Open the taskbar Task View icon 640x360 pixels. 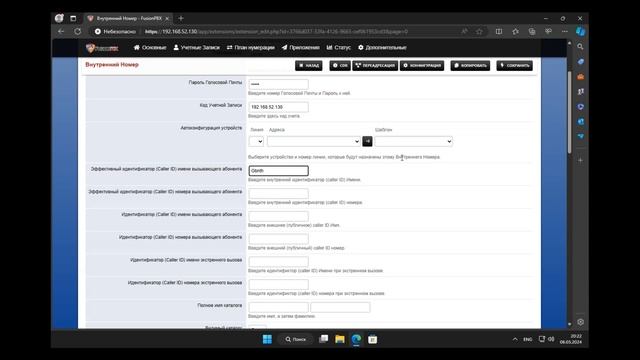324,339
